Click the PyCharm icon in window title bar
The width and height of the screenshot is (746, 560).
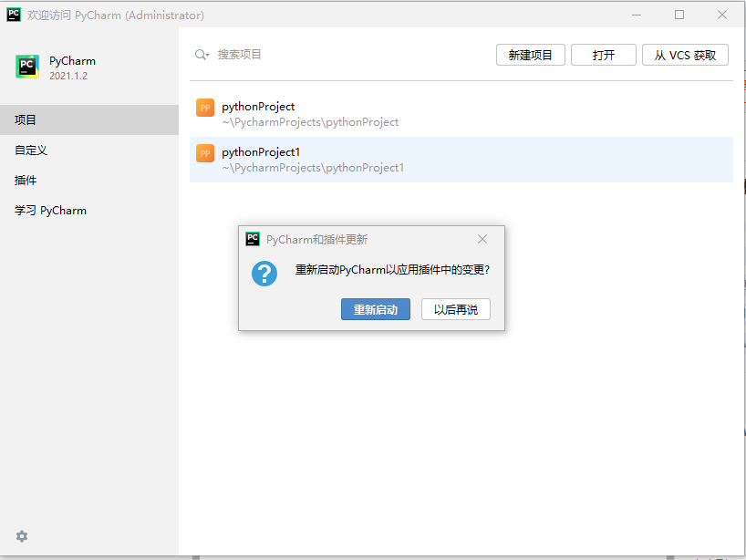[14, 15]
